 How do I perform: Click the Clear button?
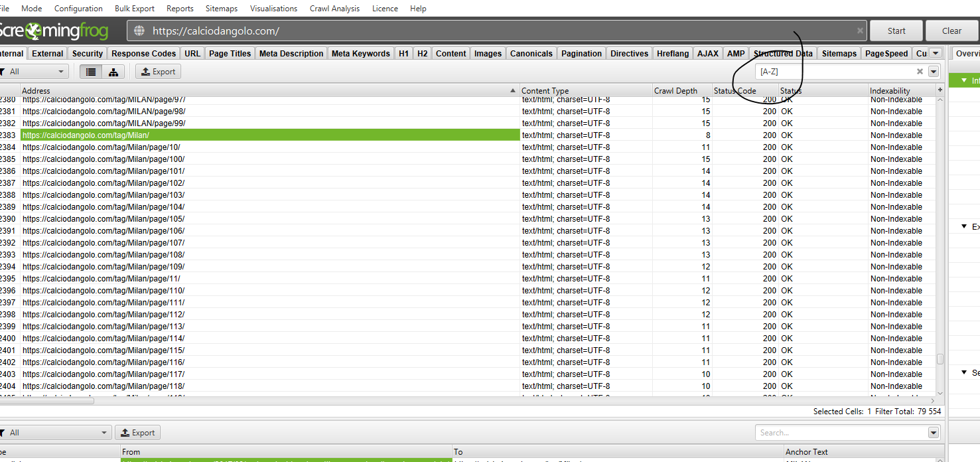(951, 31)
